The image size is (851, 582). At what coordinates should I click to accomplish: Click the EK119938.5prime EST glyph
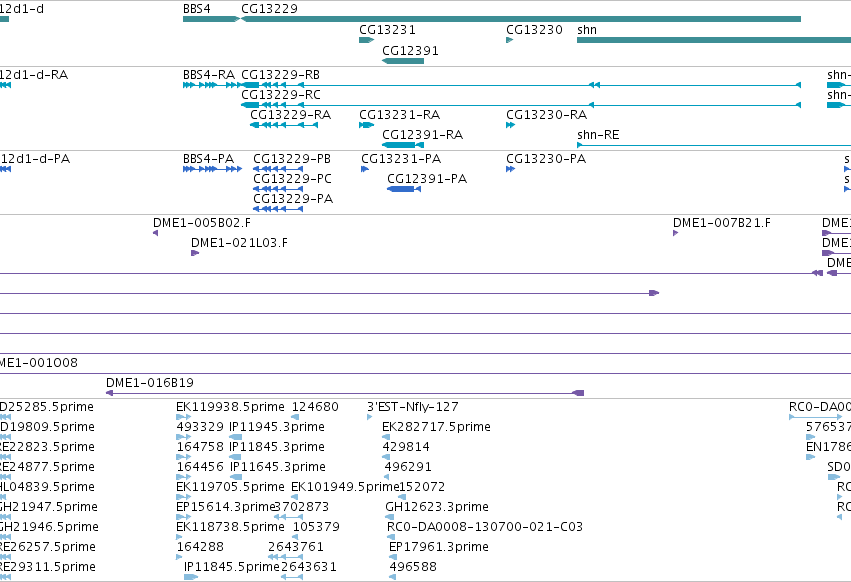click(x=183, y=417)
